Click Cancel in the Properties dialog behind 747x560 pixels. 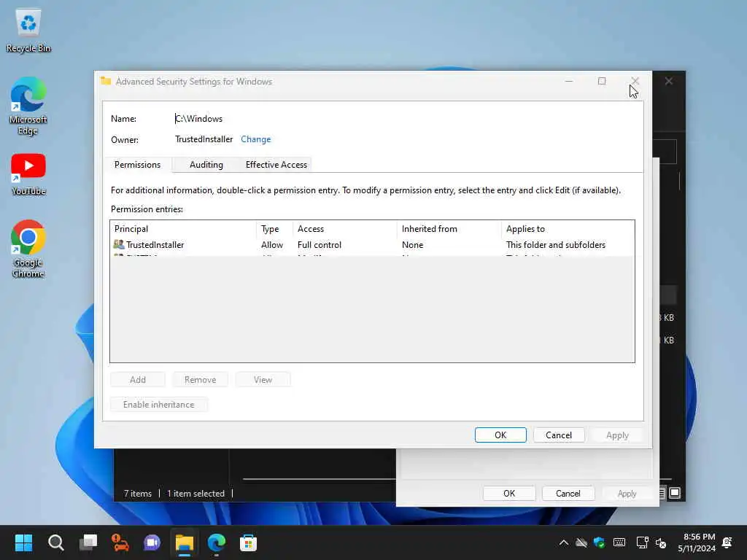click(568, 494)
